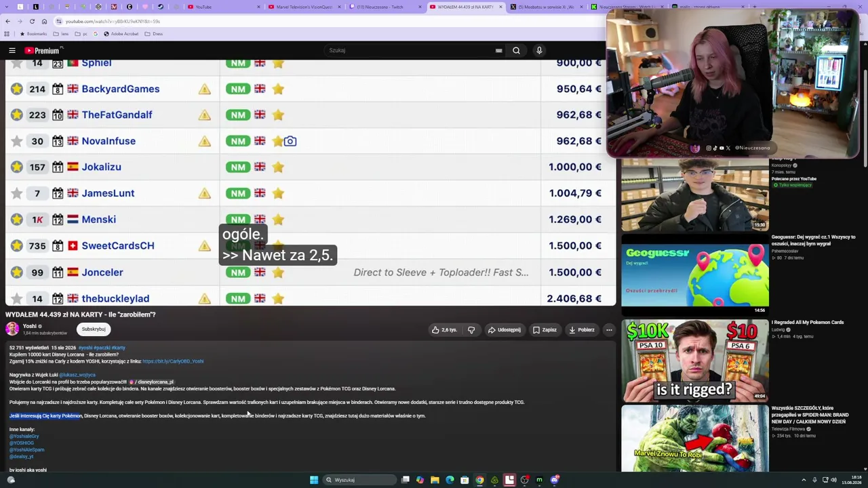
Task: Like the video (2,6 tys.)
Action: tap(445, 330)
